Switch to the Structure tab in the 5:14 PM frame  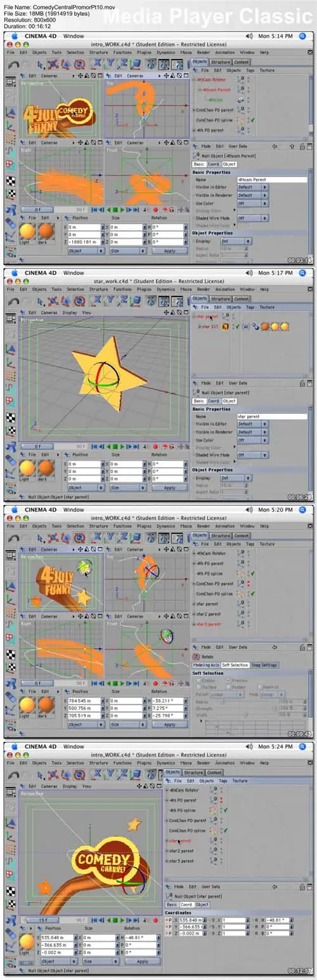tap(221, 62)
